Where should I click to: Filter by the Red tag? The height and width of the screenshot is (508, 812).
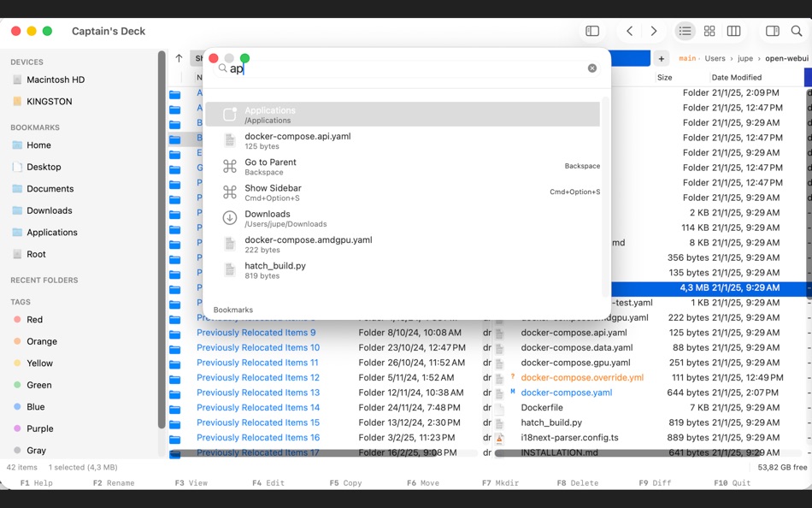tap(34, 320)
